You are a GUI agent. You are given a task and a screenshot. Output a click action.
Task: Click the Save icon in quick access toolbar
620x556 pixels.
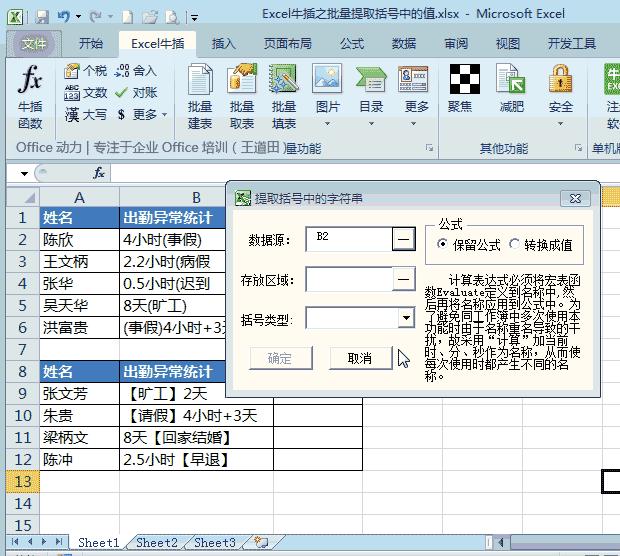(42, 17)
